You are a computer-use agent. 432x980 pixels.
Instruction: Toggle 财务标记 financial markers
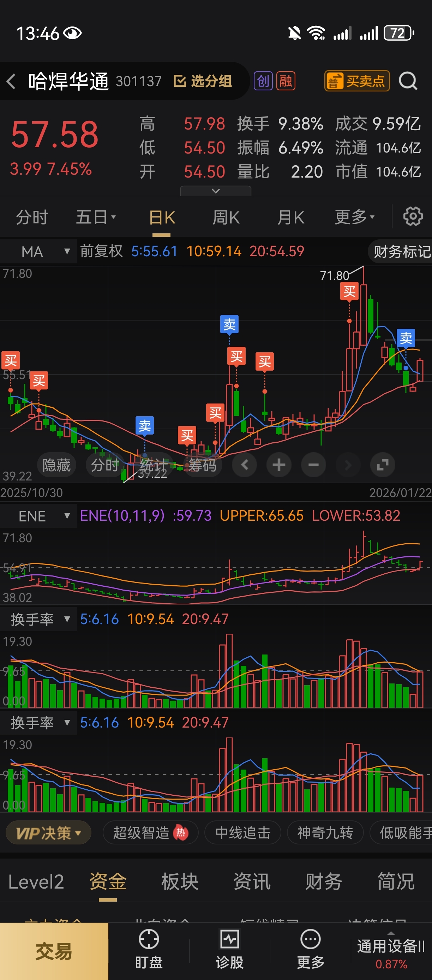[400, 251]
